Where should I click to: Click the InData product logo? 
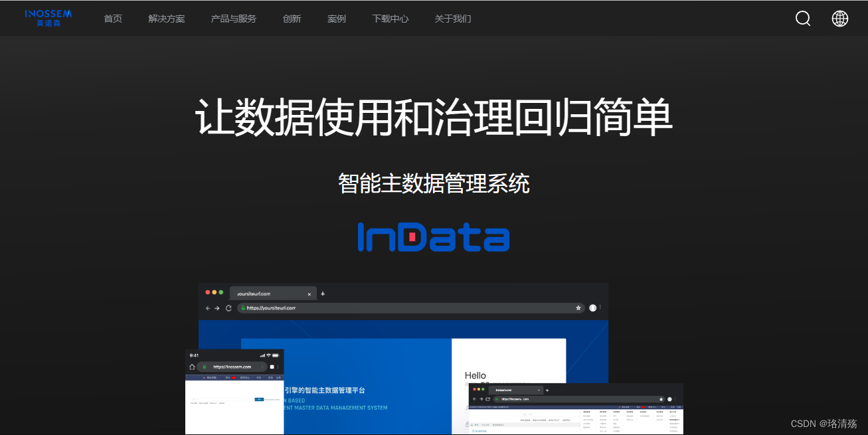(x=434, y=237)
